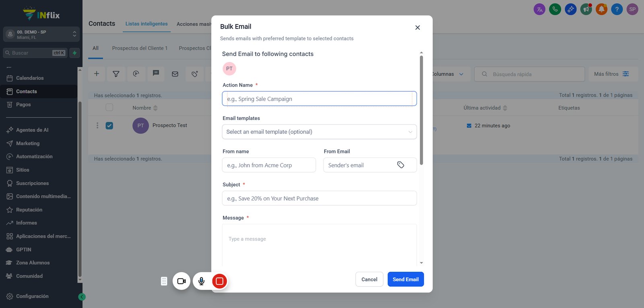
Task: Click the Cancel button
Action: coord(369,279)
